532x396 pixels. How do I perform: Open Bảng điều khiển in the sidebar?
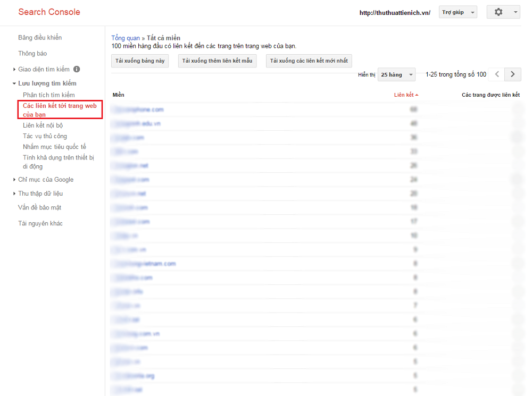40,38
